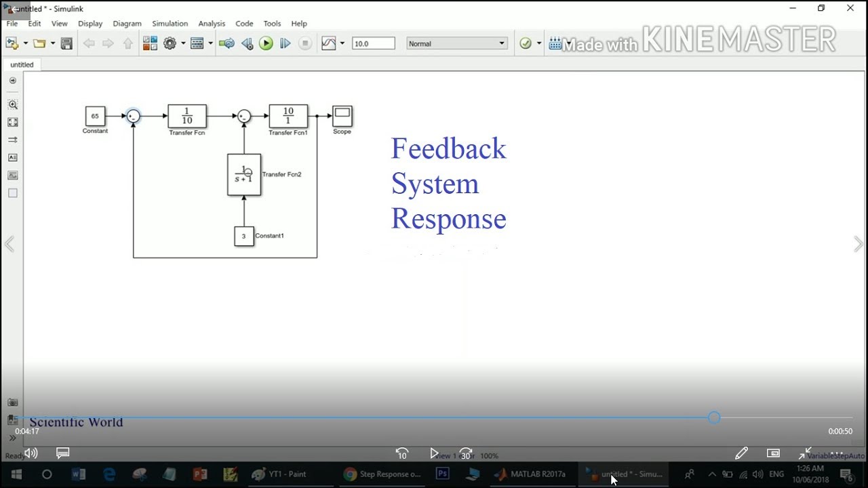Open the New Model dropdown arrow
The height and width of the screenshot is (488, 868).
coord(26,43)
